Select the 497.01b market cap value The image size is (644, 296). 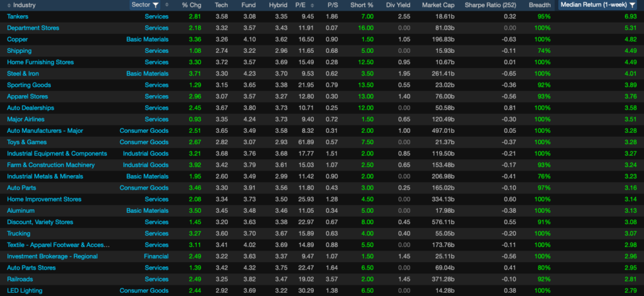443,131
